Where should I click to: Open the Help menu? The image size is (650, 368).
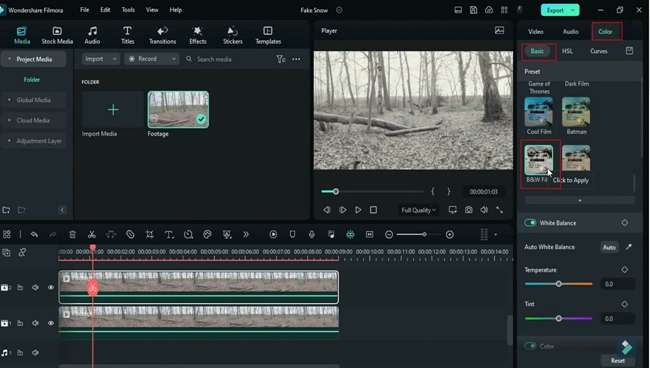pyautogui.click(x=176, y=10)
